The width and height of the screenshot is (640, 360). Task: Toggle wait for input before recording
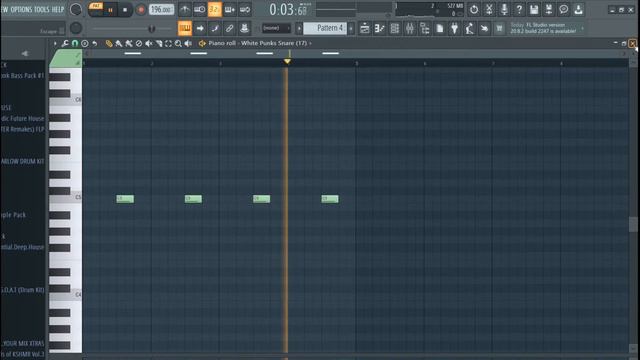(x=200, y=9)
